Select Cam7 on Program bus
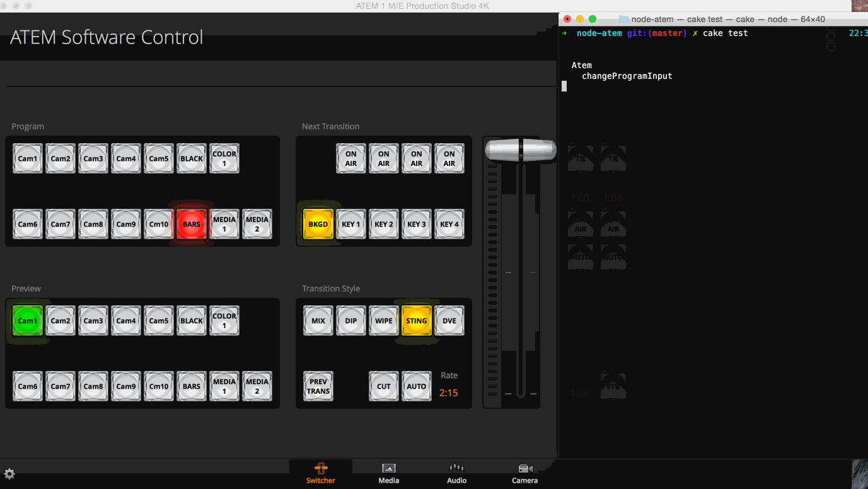This screenshot has width=868, height=489. [61, 224]
